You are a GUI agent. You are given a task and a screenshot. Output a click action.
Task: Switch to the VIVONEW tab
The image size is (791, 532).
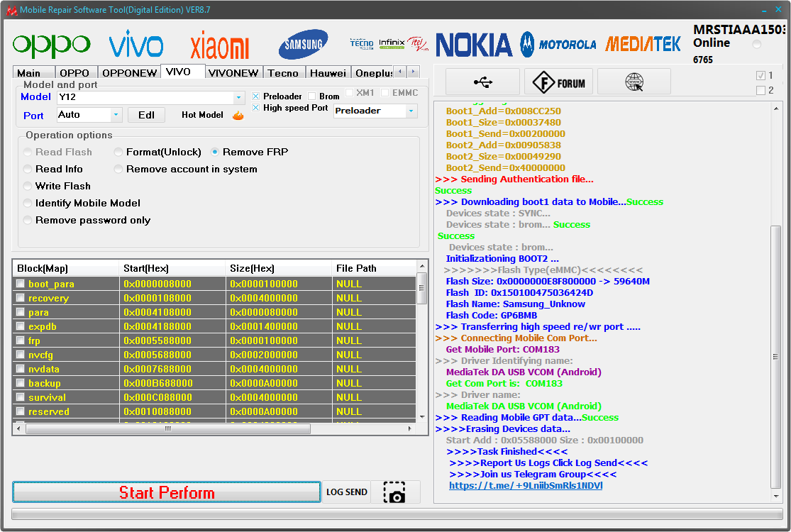[234, 73]
